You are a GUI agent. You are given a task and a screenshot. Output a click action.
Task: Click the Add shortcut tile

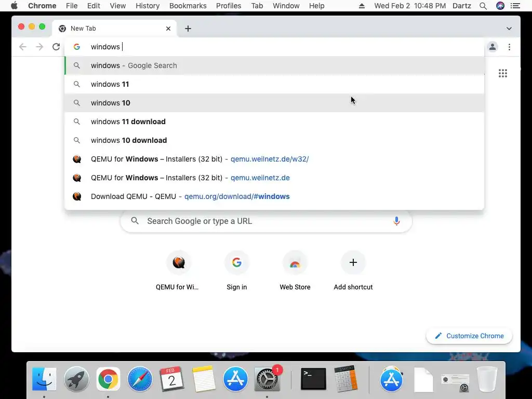[x=353, y=270]
